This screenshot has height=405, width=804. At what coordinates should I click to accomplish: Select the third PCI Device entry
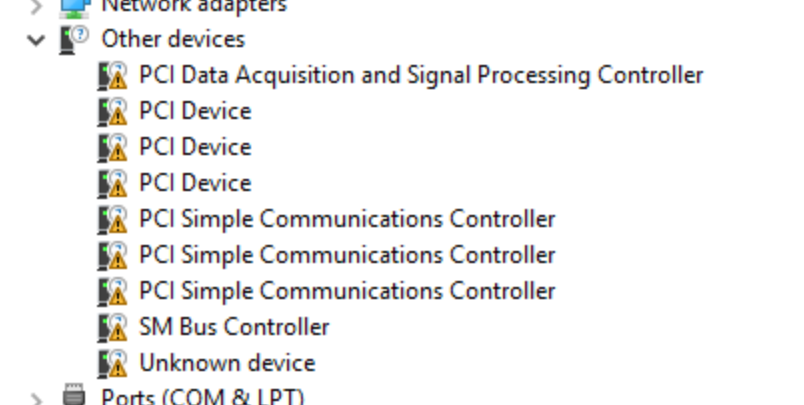click(x=195, y=183)
